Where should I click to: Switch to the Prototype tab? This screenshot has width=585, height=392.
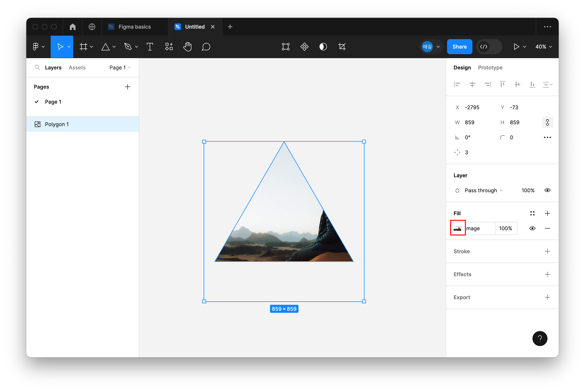tap(490, 68)
